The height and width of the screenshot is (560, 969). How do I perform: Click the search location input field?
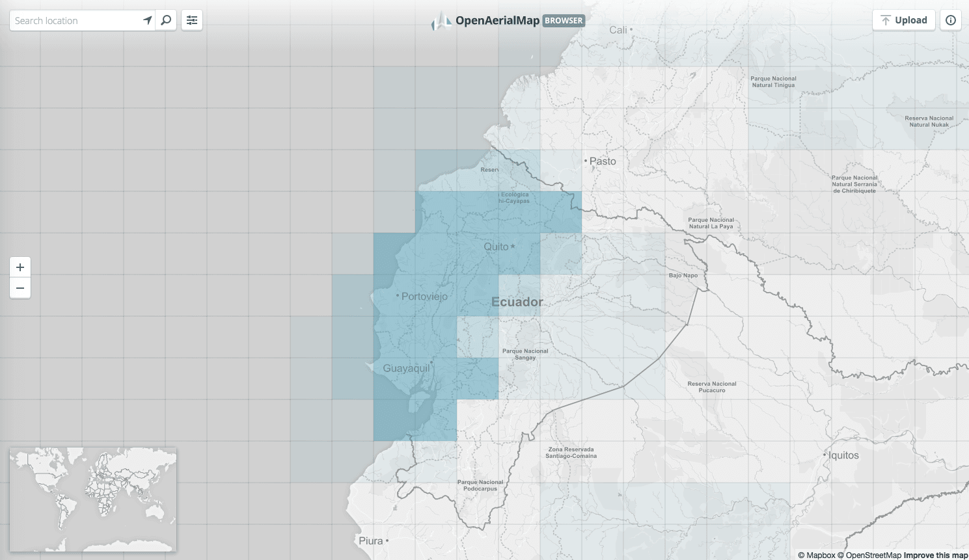click(77, 21)
